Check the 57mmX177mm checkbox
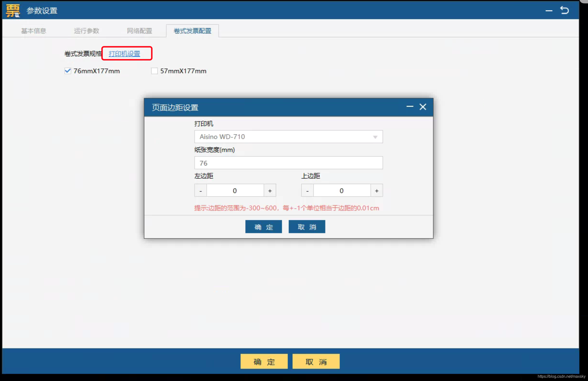588x381 pixels. pos(154,71)
